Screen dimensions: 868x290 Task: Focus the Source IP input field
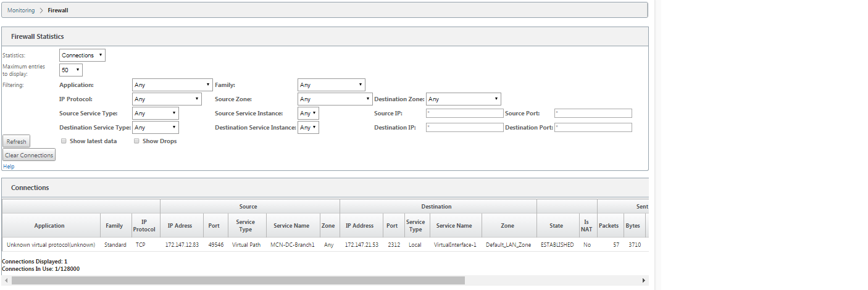point(465,114)
